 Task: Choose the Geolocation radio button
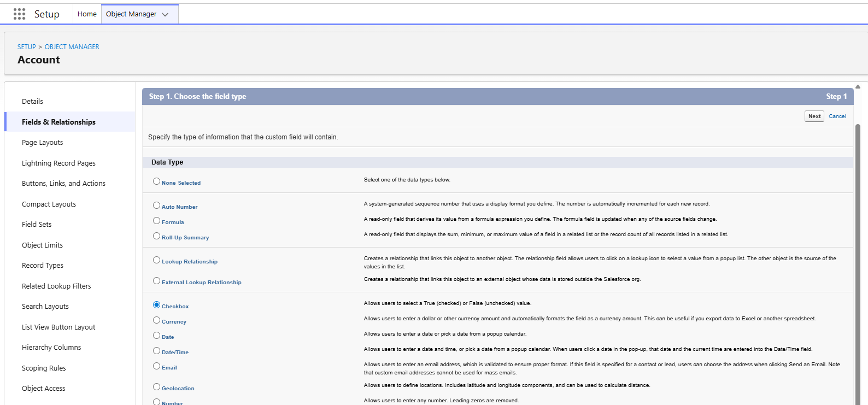(157, 387)
